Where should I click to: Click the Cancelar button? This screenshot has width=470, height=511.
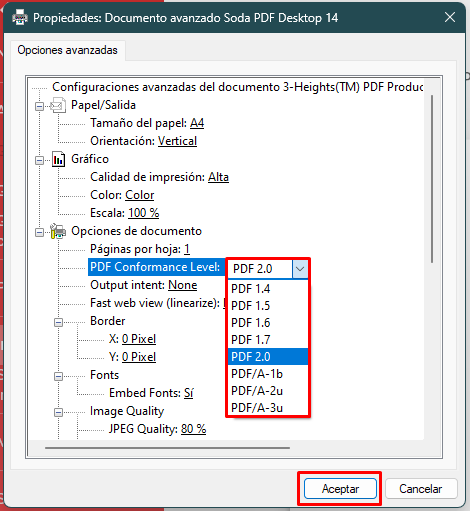click(x=421, y=489)
